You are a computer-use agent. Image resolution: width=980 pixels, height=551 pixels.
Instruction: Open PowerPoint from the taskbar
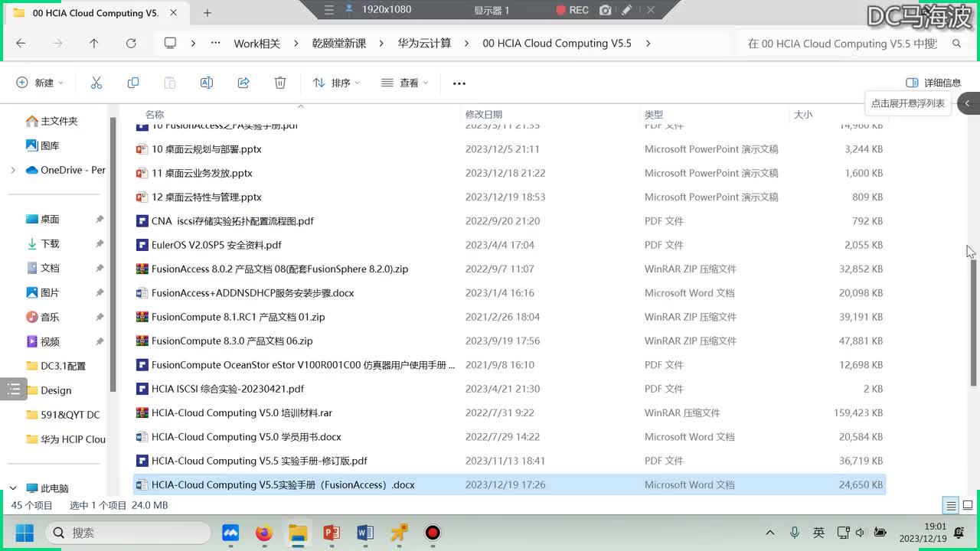(332, 533)
